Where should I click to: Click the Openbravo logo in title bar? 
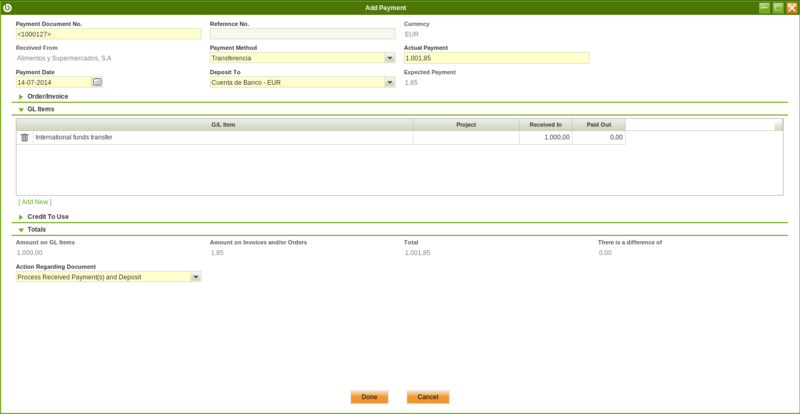(8, 7)
